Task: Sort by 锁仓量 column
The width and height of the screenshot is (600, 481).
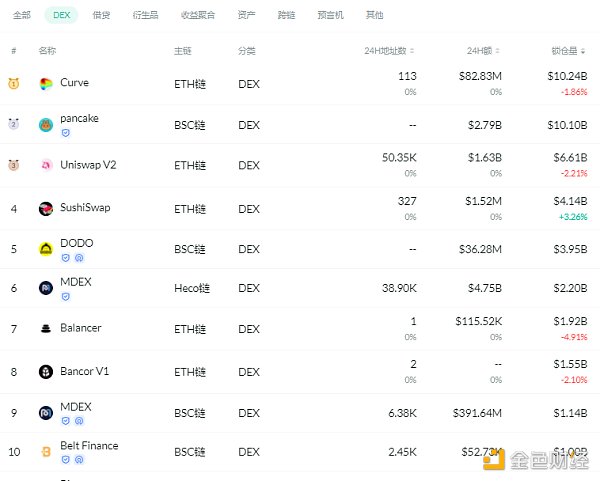Action: tap(569, 50)
